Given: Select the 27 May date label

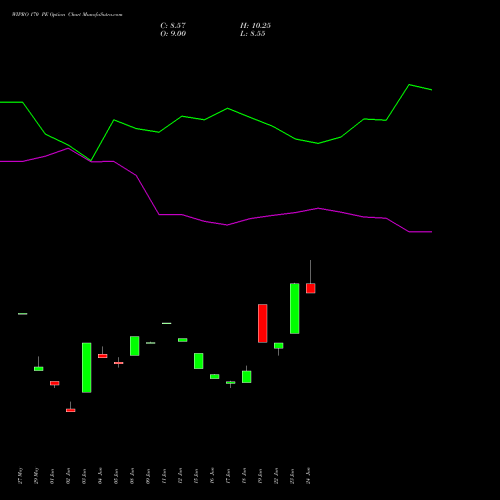Looking at the screenshot, I should (21, 476).
